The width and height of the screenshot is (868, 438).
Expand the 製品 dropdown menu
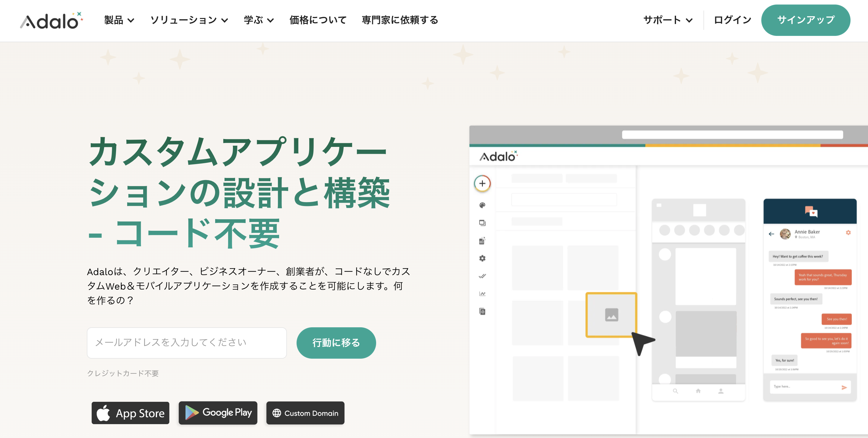click(x=119, y=20)
